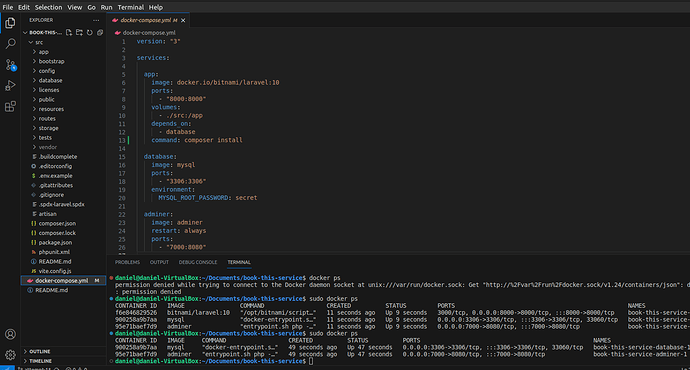690x370 pixels.
Task: Open the Run menu
Action: 106,7
